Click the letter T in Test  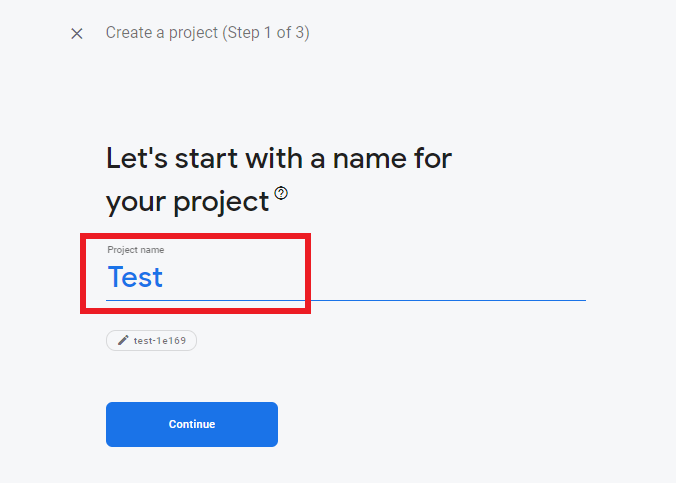coord(116,276)
